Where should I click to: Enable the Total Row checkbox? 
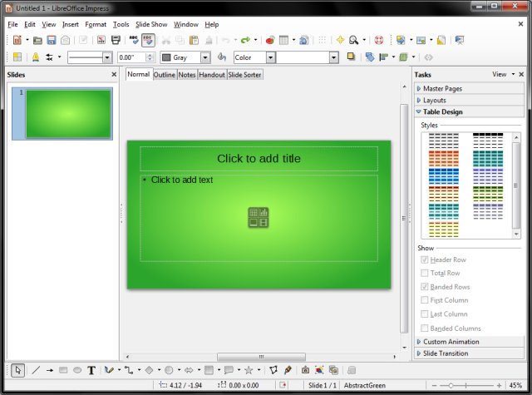coord(425,273)
